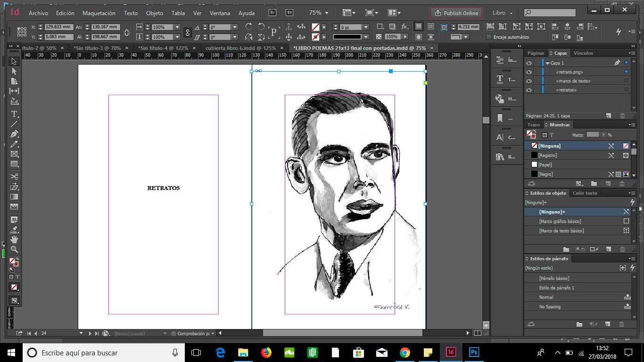Select the Note tool
Image resolution: width=644 pixels, height=362 pixels.
(14, 220)
